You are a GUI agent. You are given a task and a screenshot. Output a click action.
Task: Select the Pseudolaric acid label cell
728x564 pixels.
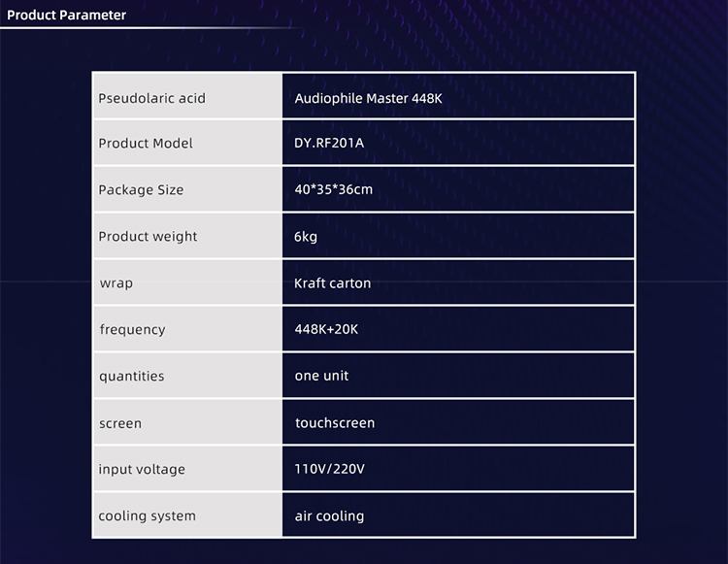coord(152,98)
